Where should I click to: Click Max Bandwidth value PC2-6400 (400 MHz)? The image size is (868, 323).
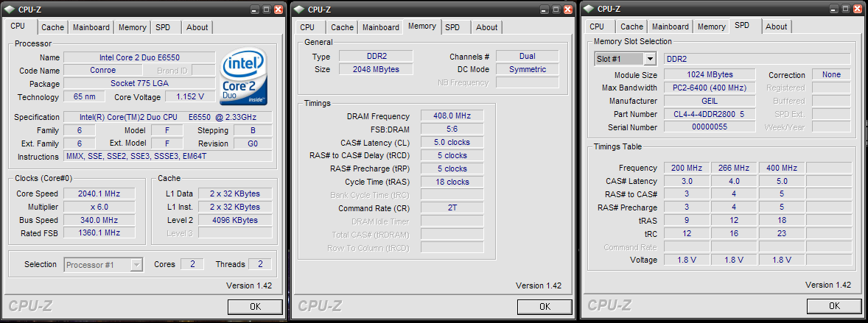pos(710,88)
